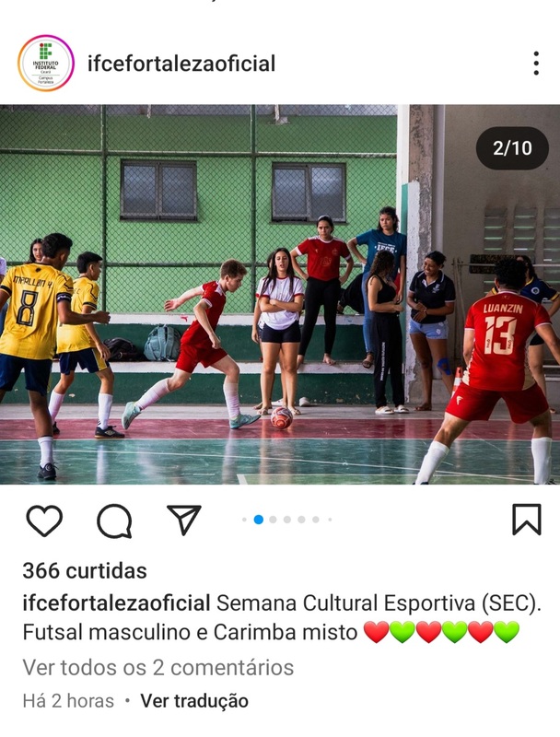Screen dimensions: 560x737
Task: Tap caption text Semana Cultural Esportiva
Action: click(x=346, y=603)
